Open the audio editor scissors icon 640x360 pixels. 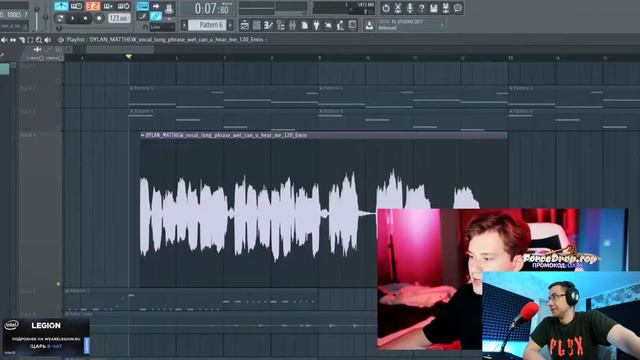tap(398, 8)
